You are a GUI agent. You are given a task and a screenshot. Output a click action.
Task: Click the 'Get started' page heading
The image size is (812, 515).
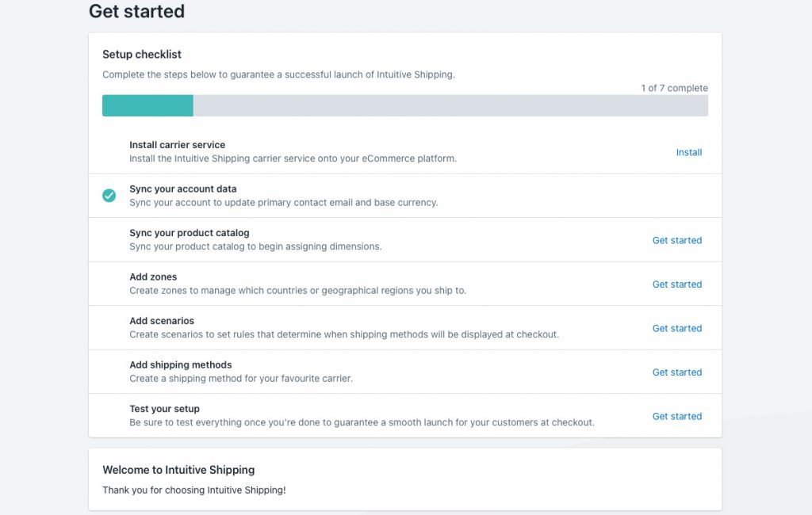coord(136,11)
